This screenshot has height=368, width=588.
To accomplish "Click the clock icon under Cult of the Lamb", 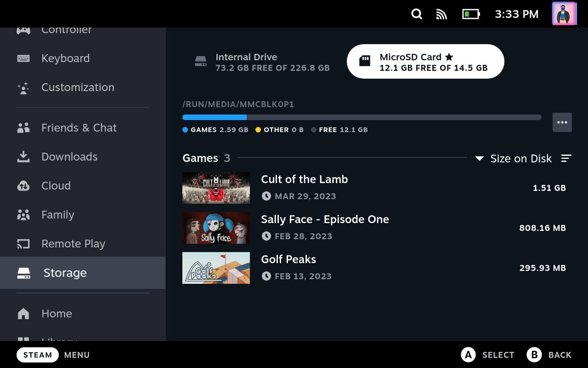I will click(266, 196).
